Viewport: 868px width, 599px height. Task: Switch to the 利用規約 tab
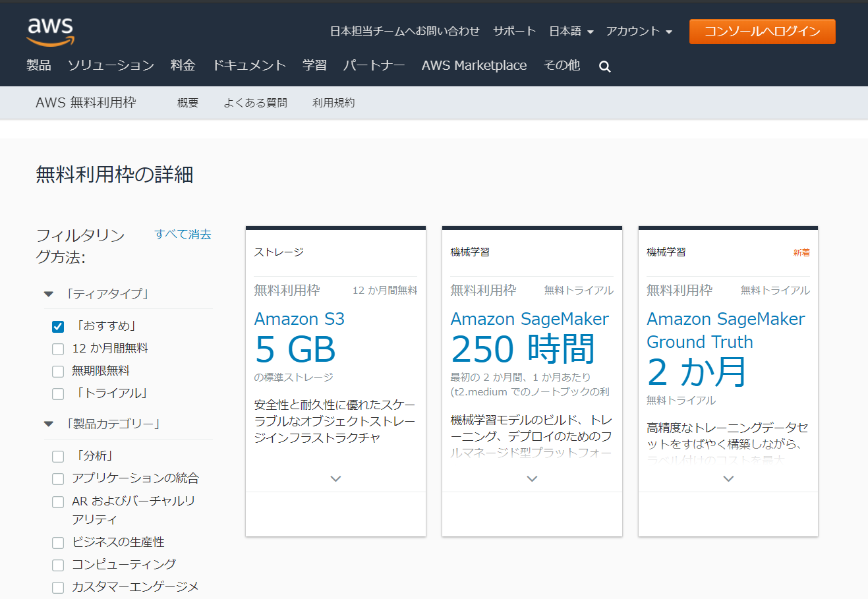pyautogui.click(x=333, y=103)
